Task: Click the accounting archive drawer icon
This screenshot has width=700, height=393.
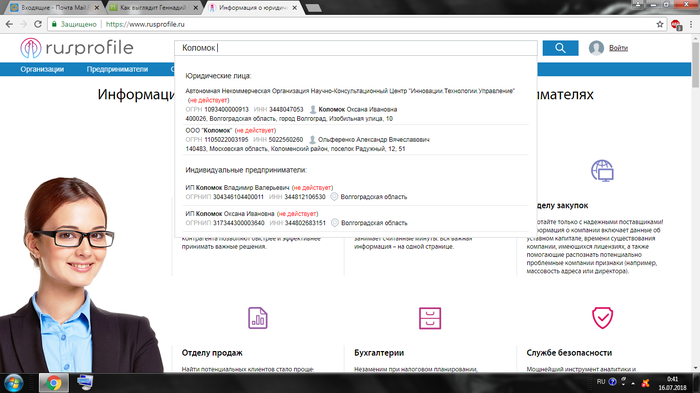Action: [430, 318]
